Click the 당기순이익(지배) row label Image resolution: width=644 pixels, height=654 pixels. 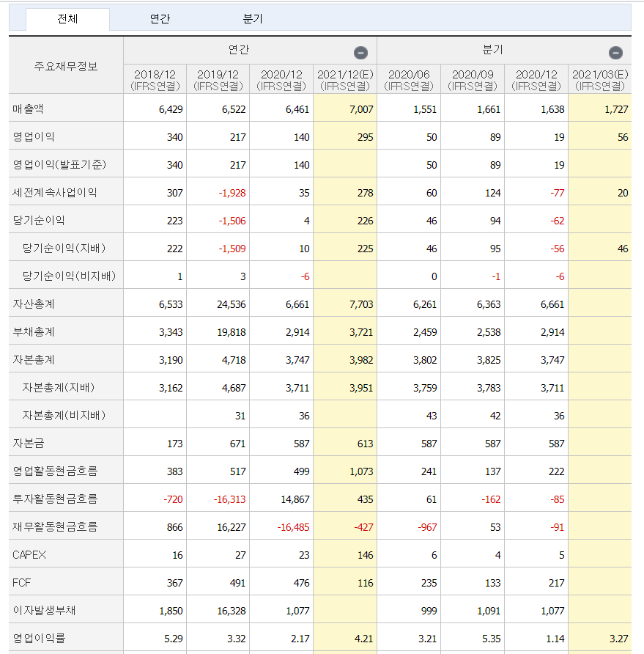point(64,248)
